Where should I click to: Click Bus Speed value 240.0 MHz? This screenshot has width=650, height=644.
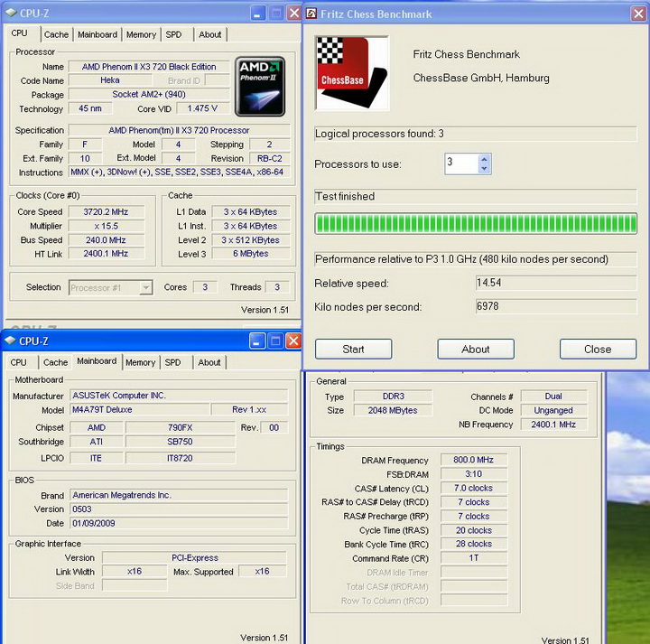tap(106, 240)
